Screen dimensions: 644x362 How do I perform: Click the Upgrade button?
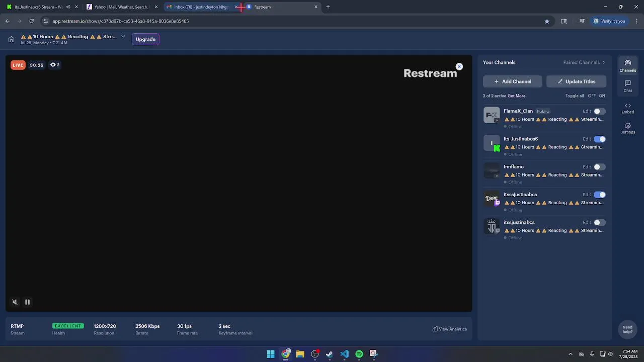[145, 39]
